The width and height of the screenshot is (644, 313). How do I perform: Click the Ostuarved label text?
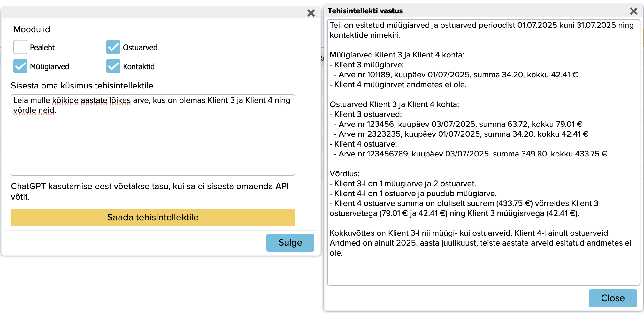140,48
